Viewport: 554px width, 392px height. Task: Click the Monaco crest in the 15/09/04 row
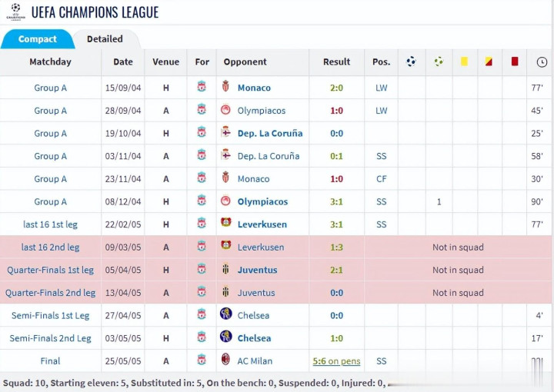(225, 88)
